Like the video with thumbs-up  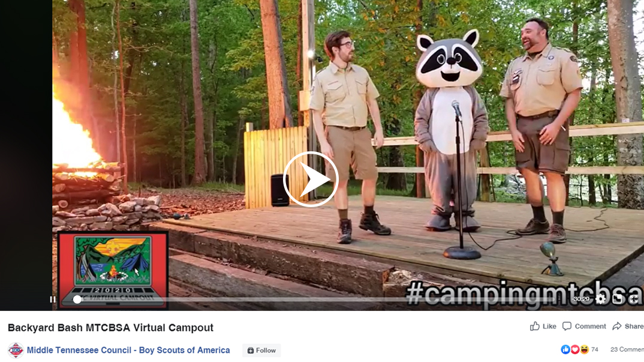(543, 326)
